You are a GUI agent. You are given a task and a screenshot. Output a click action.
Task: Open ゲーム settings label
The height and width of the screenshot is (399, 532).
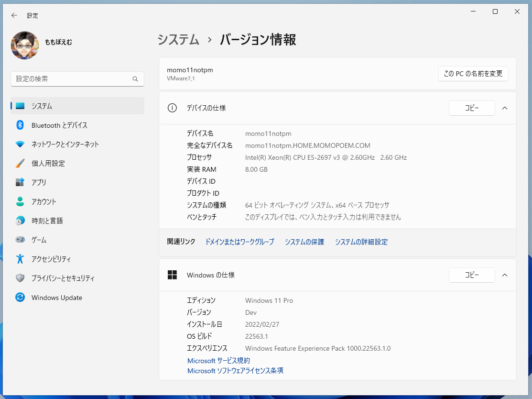tap(39, 240)
